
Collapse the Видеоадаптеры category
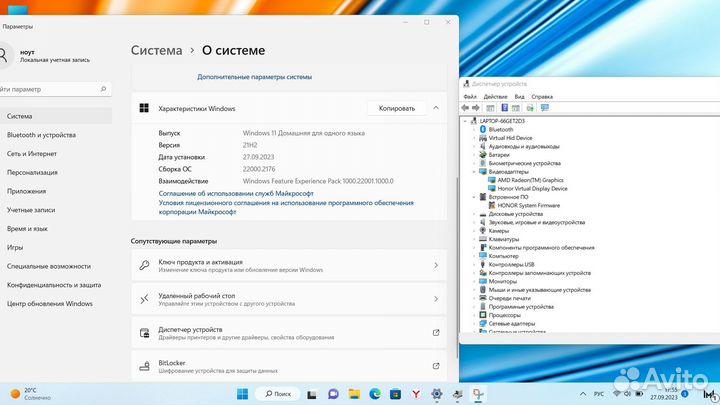coord(474,172)
